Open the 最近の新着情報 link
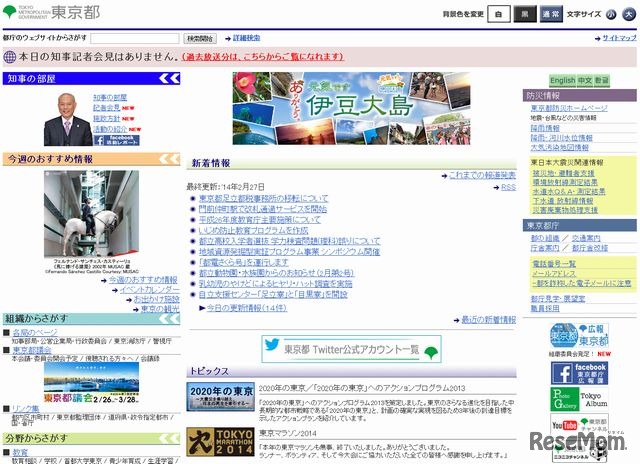The height and width of the screenshot is (464, 640). click(488, 320)
